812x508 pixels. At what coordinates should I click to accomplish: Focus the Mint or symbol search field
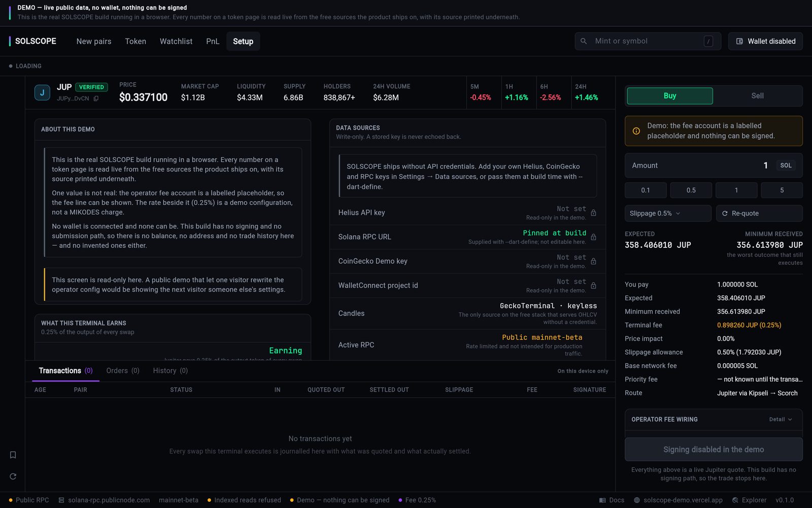pyautogui.click(x=648, y=41)
